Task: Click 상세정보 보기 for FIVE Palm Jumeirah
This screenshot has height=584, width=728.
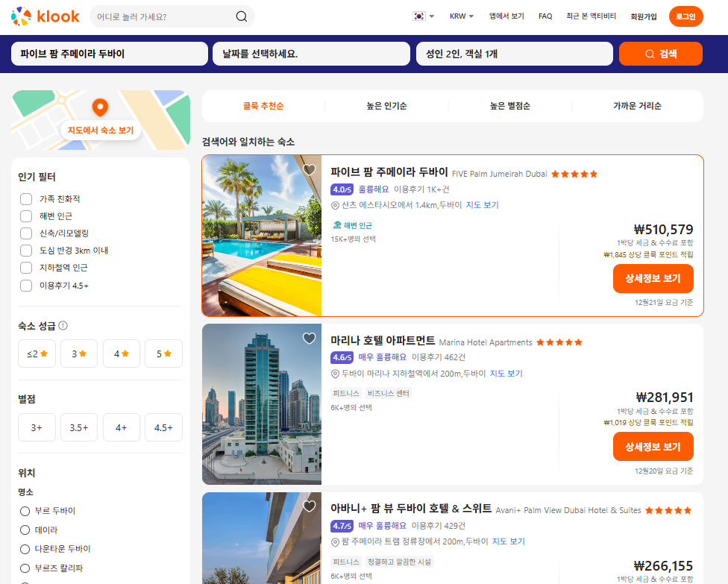Action: (x=653, y=278)
